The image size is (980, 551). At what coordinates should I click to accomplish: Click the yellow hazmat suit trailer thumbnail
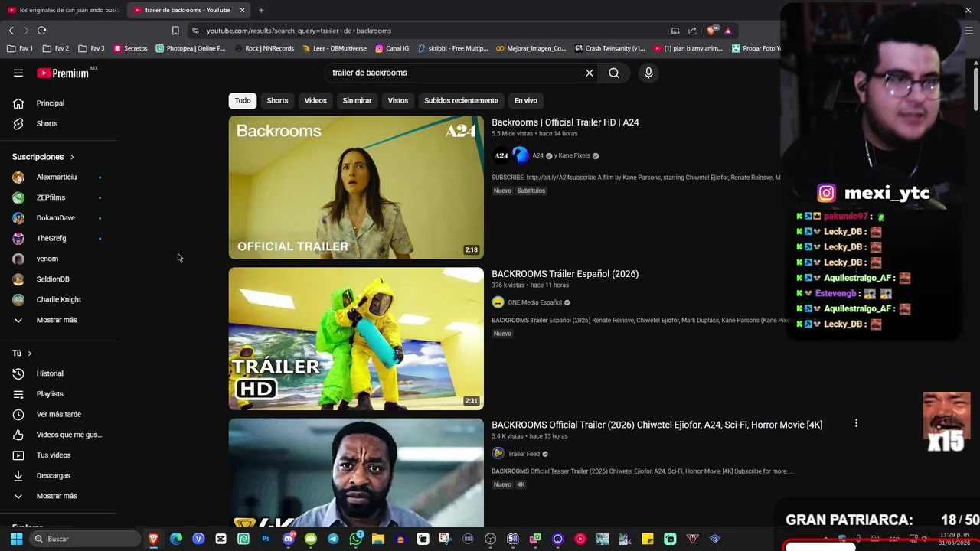point(356,338)
